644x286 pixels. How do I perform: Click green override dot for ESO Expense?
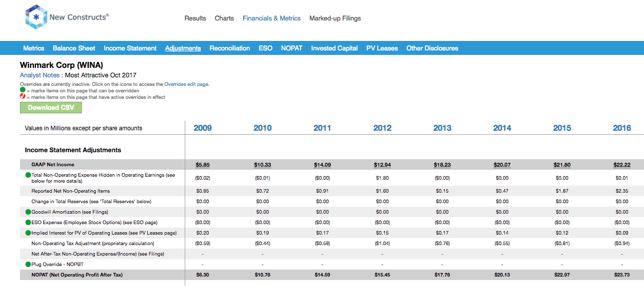(x=28, y=223)
